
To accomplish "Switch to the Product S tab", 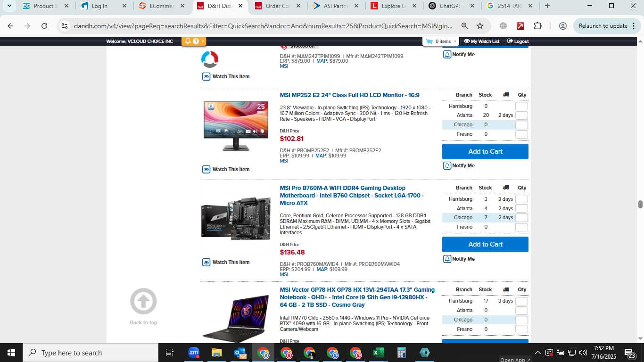I will [x=46, y=6].
